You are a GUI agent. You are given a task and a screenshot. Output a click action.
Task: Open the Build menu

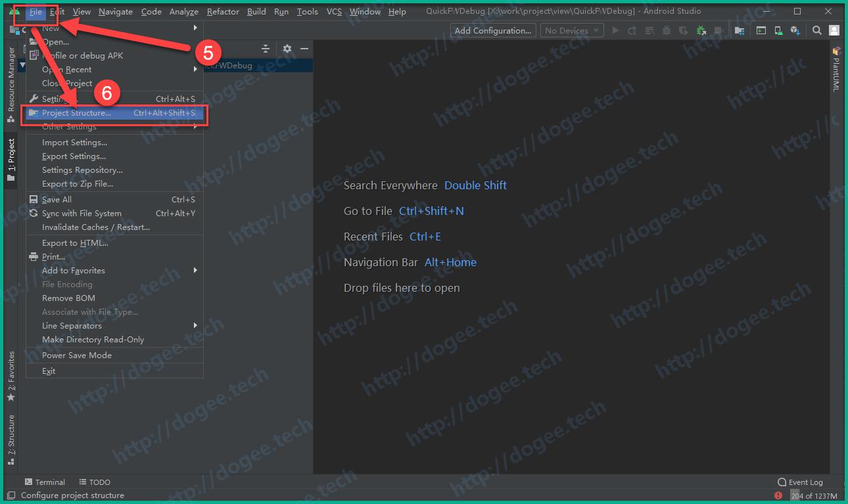pyautogui.click(x=256, y=11)
